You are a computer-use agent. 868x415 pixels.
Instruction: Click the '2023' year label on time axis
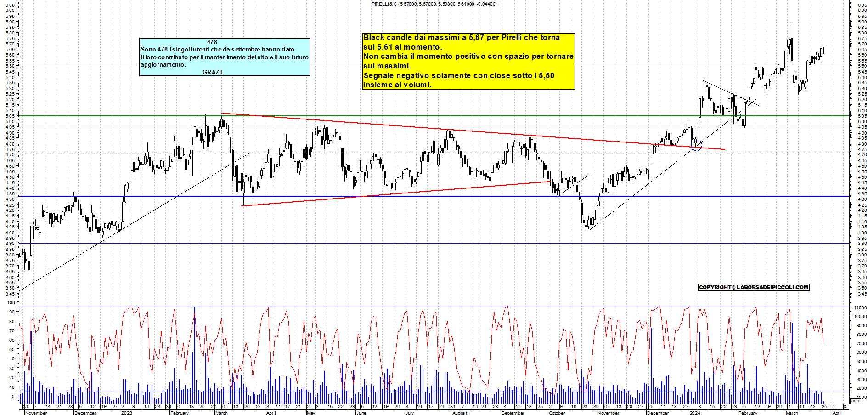point(127,413)
